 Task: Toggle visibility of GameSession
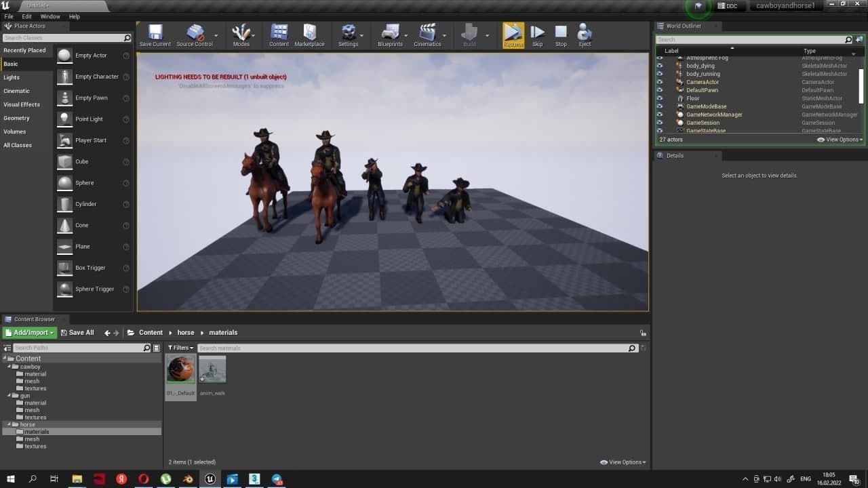tap(659, 123)
